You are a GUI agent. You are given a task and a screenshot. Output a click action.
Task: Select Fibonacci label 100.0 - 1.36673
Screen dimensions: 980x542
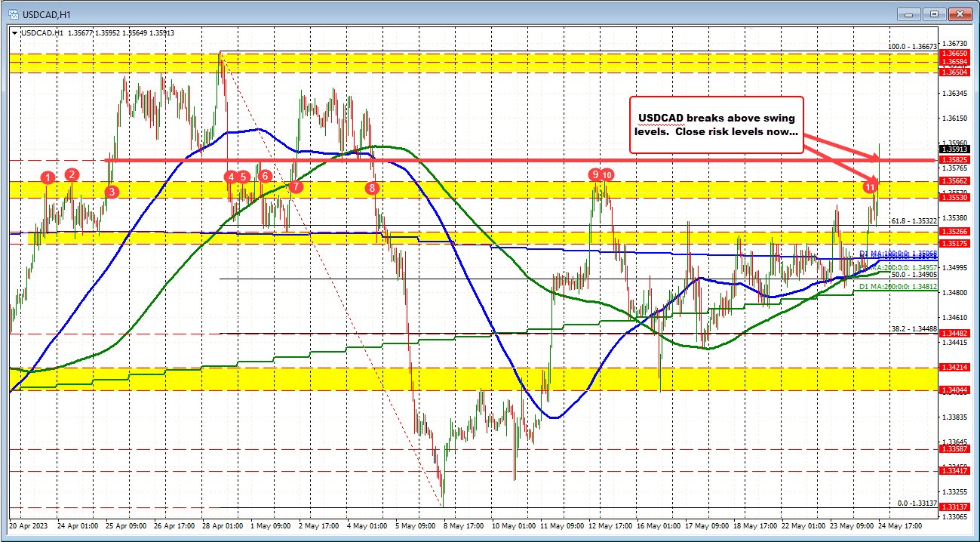point(911,47)
